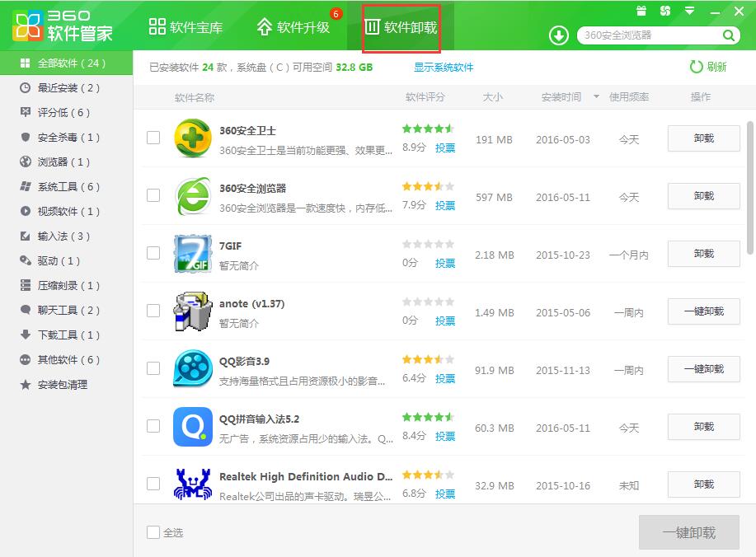Check the QQ拼音输入法5.2 row checkbox

153,426
